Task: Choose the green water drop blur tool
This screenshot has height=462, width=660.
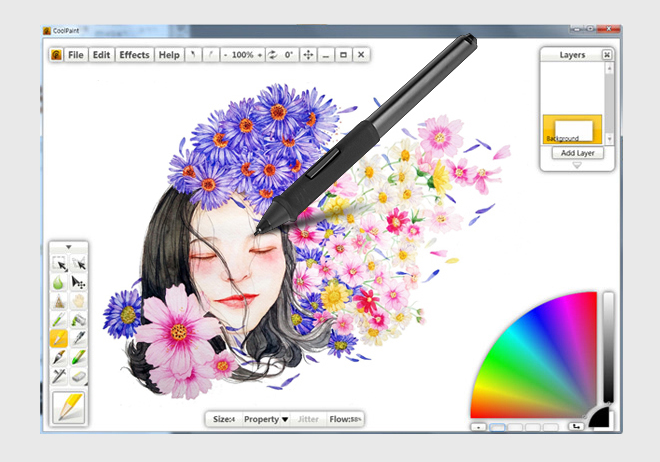Action: tap(59, 283)
